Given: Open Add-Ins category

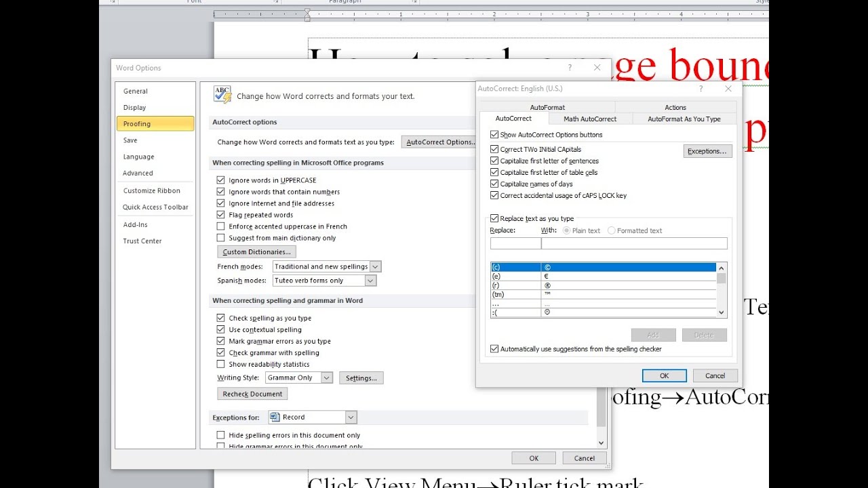Looking at the screenshot, I should click(155, 224).
